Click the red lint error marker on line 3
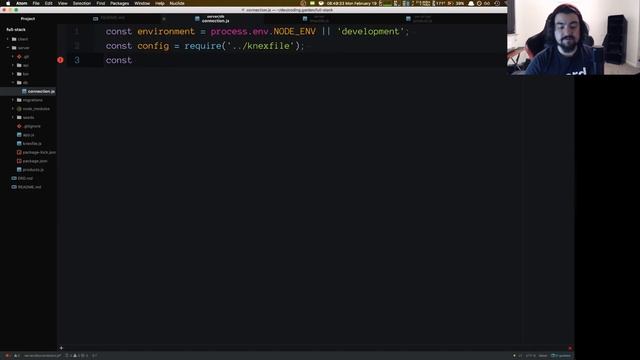 tap(60, 60)
